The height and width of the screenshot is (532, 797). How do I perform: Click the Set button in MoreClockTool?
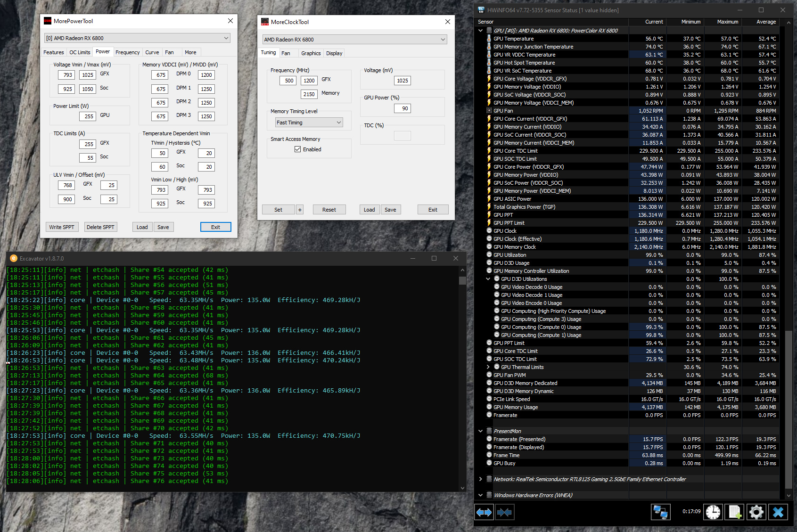click(x=279, y=210)
